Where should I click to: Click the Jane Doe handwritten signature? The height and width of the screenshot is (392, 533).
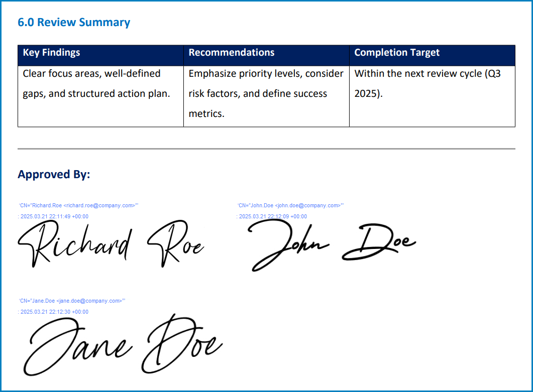[x=123, y=344]
